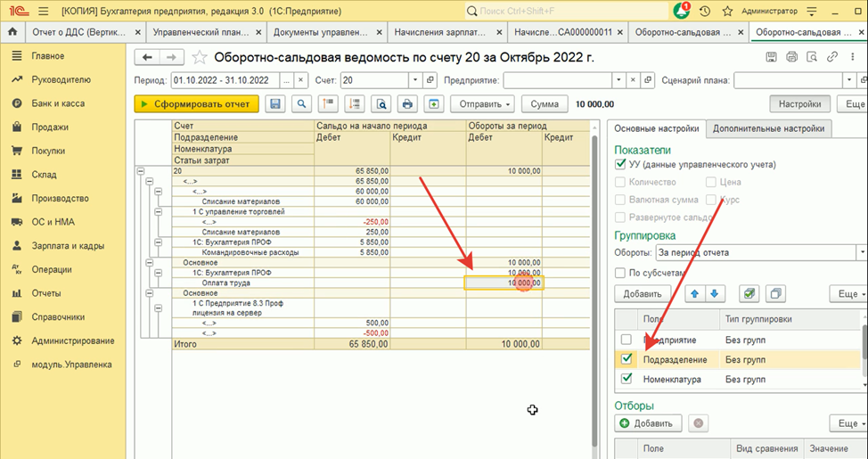Open Зарплата и кадры section

click(68, 246)
